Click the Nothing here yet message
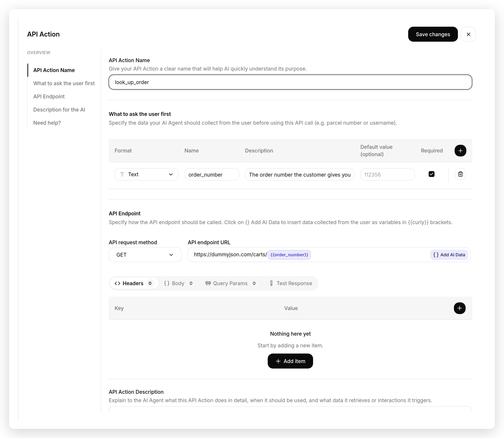The height and width of the screenshot is (438, 504). (x=290, y=334)
